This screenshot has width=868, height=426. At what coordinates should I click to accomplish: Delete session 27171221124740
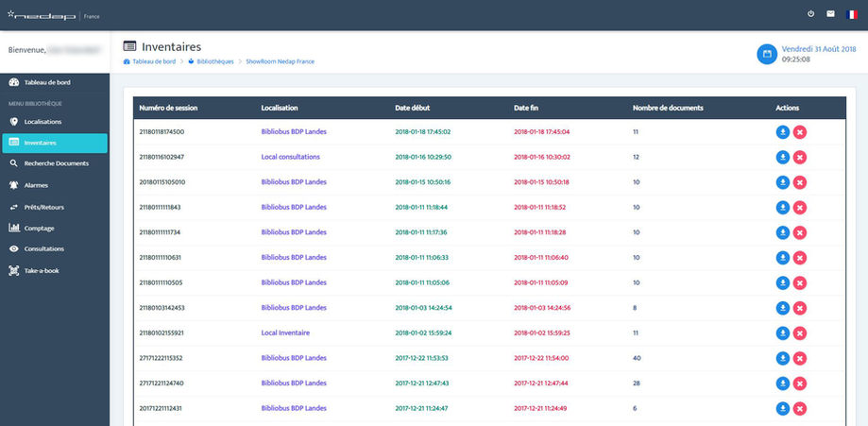pos(799,383)
